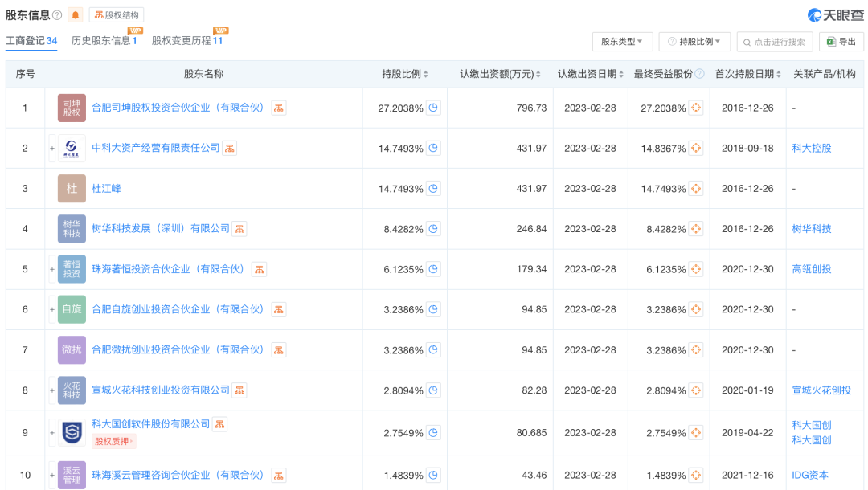Click the pie-chart icon beside 杜江峰's 持股比例
Viewport: 868px width, 490px height.
[x=433, y=188]
